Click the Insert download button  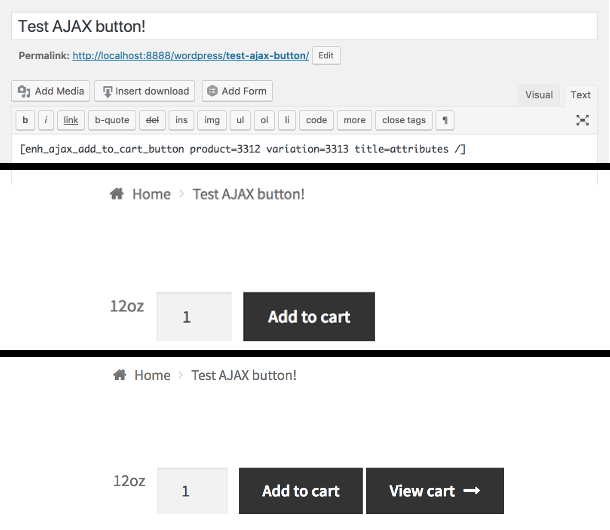[x=145, y=91]
